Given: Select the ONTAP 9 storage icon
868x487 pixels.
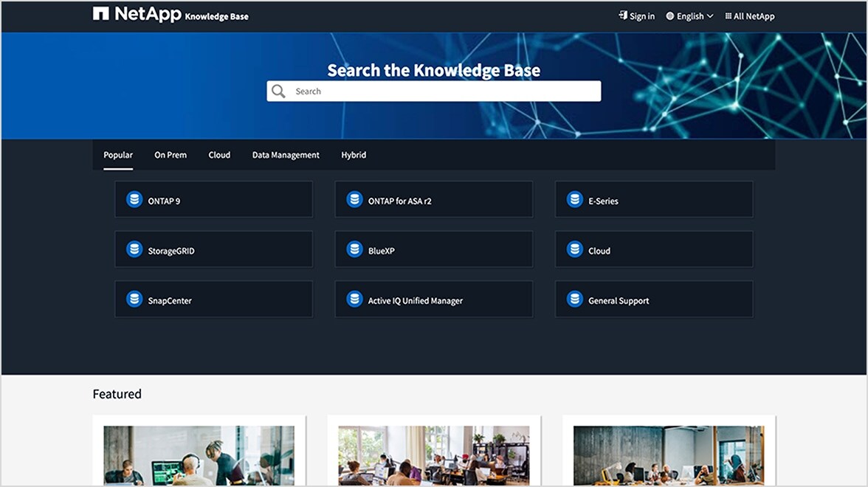Looking at the screenshot, I should coord(134,199).
